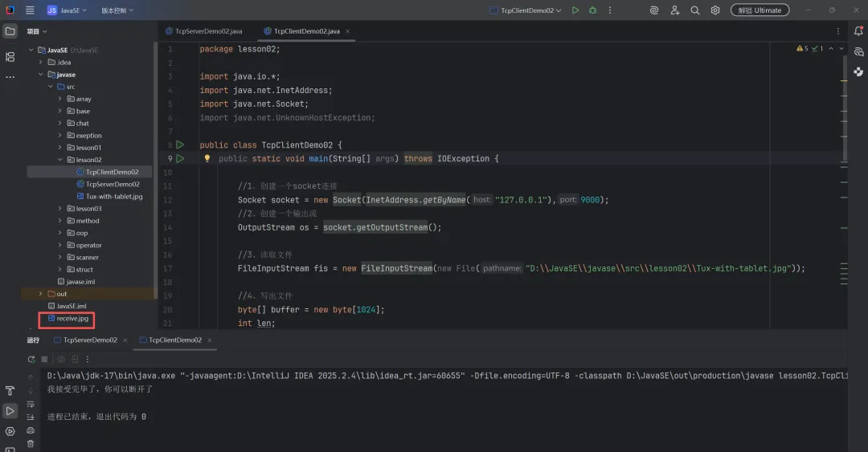Clear console output with the trash icon
Image resolution: width=868 pixels, height=452 pixels.
pyautogui.click(x=31, y=443)
